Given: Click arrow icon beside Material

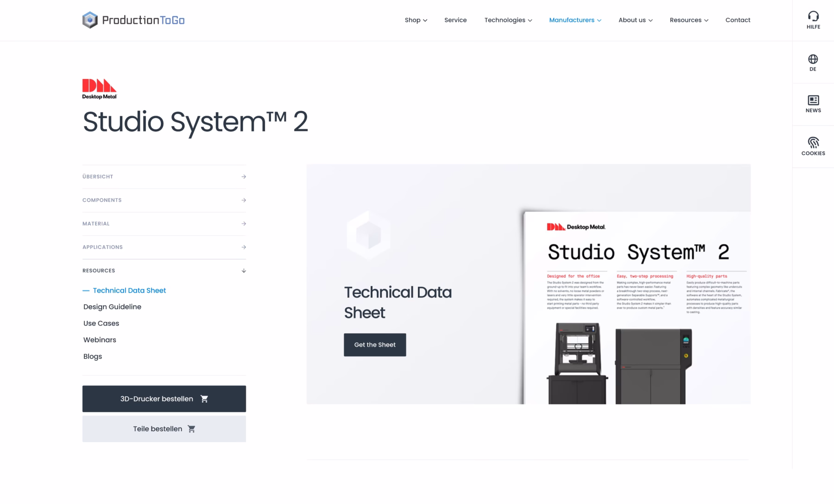Looking at the screenshot, I should pyautogui.click(x=244, y=224).
